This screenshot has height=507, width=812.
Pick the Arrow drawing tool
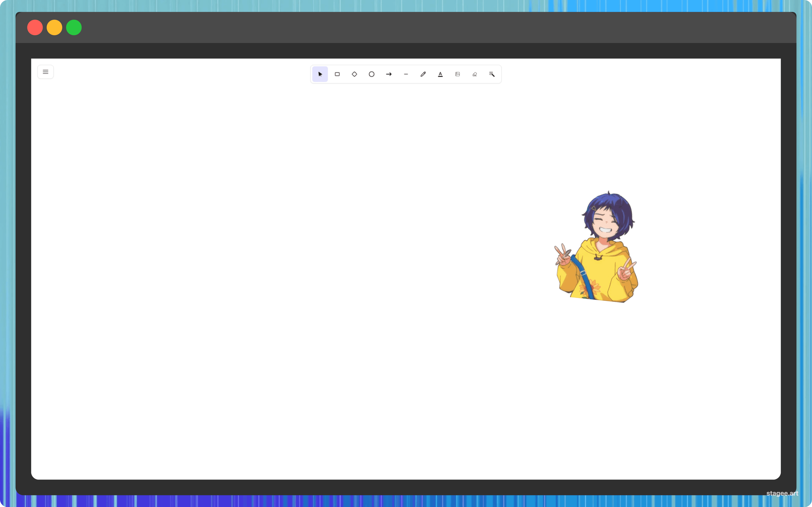pyautogui.click(x=388, y=74)
